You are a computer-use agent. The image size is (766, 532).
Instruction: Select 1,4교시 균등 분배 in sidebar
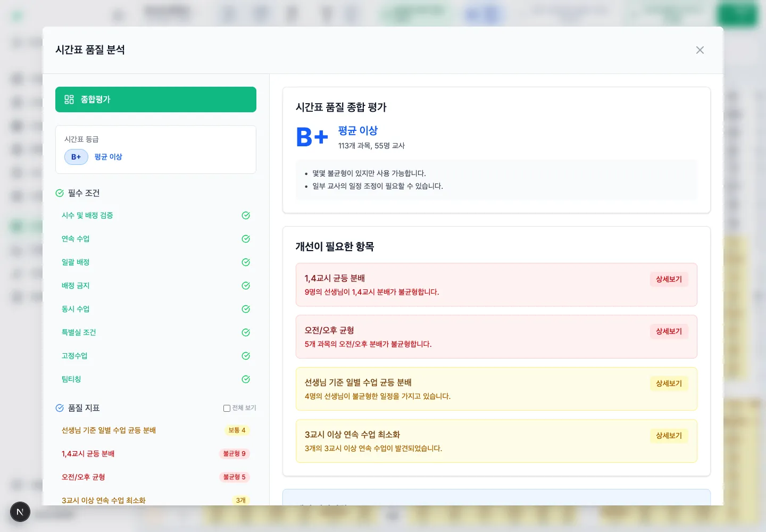[x=156, y=454]
